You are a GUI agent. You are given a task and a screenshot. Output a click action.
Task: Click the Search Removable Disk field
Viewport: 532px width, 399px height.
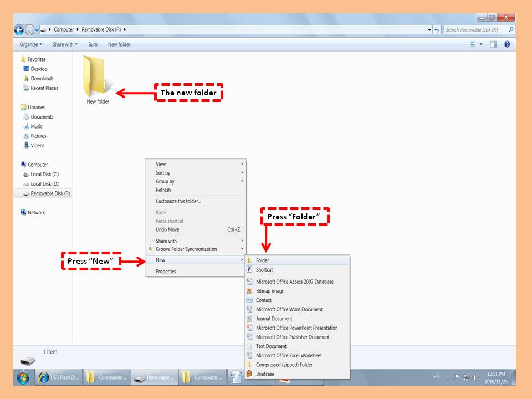pyautogui.click(x=475, y=30)
